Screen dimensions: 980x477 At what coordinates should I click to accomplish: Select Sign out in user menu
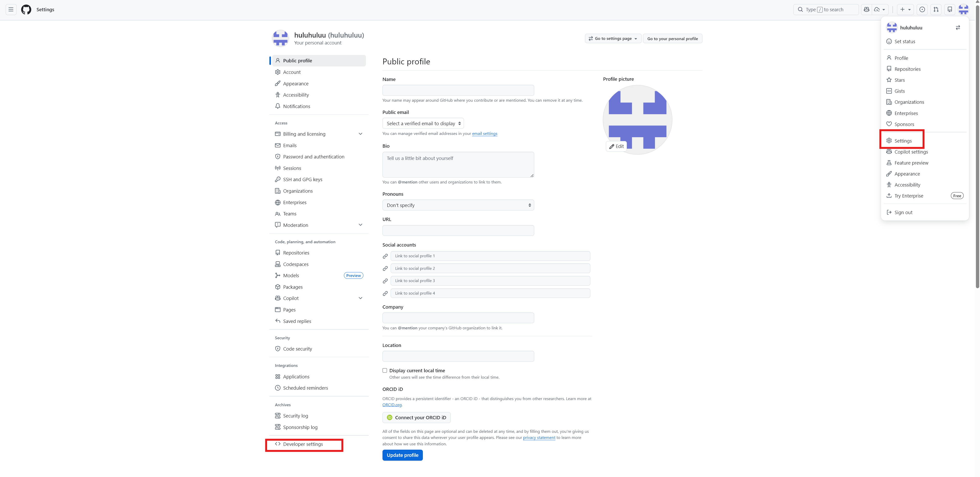903,212
